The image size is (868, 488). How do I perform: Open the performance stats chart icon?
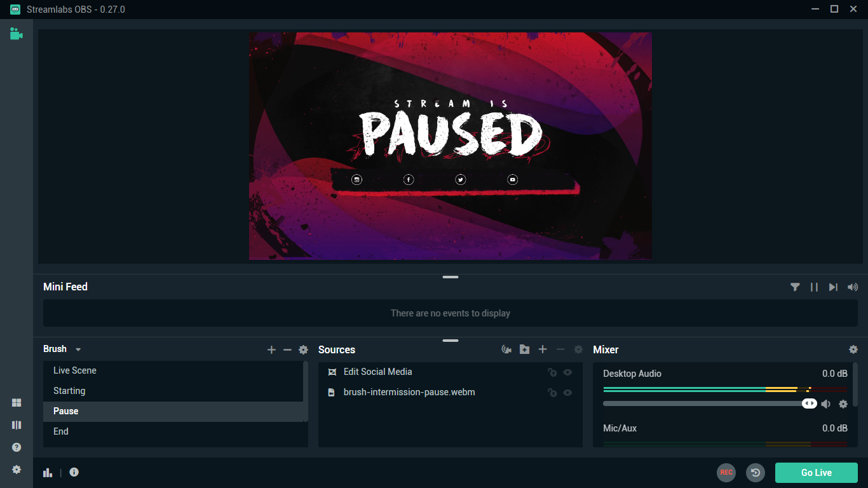click(x=48, y=472)
